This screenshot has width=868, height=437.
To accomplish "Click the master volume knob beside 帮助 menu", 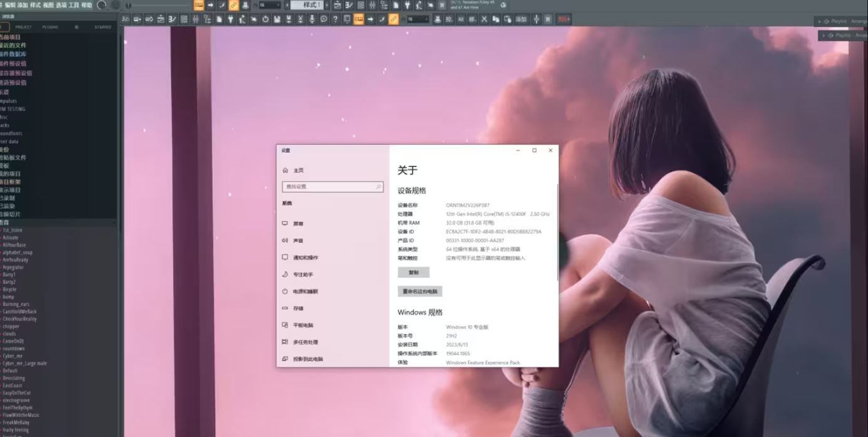I will pos(102,5).
